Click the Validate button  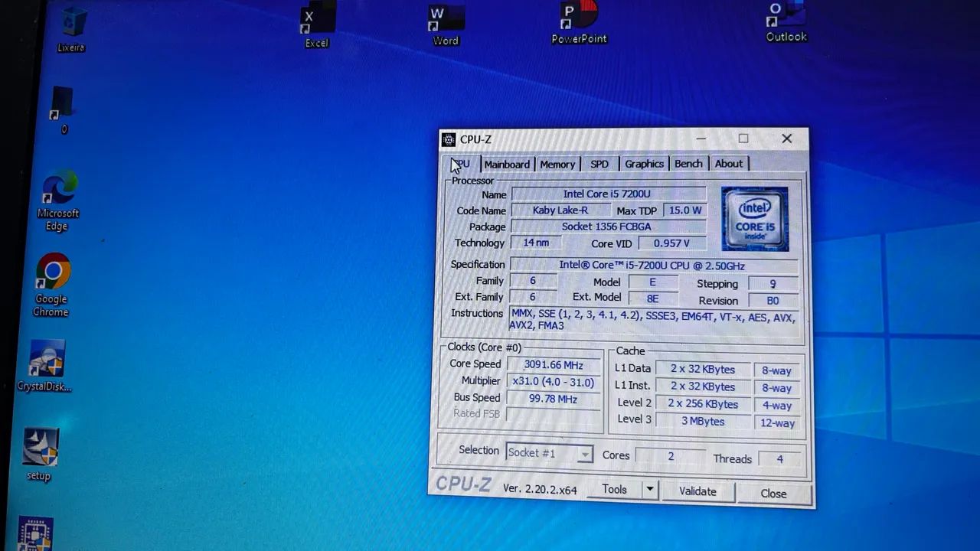697,491
